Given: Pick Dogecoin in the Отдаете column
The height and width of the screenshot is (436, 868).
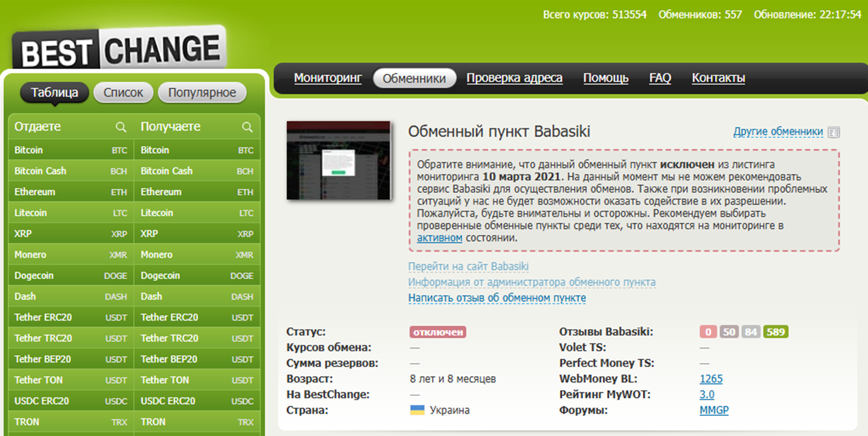Looking at the screenshot, I should [x=71, y=275].
